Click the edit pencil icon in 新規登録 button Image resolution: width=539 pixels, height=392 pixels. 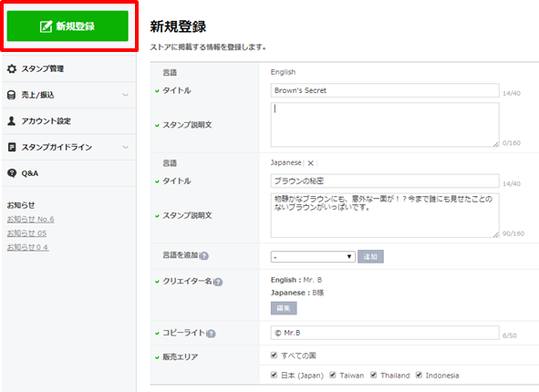47,26
